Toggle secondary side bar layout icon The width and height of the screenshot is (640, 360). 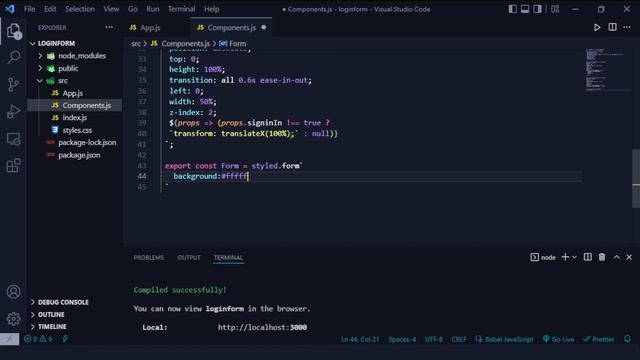coord(537,9)
